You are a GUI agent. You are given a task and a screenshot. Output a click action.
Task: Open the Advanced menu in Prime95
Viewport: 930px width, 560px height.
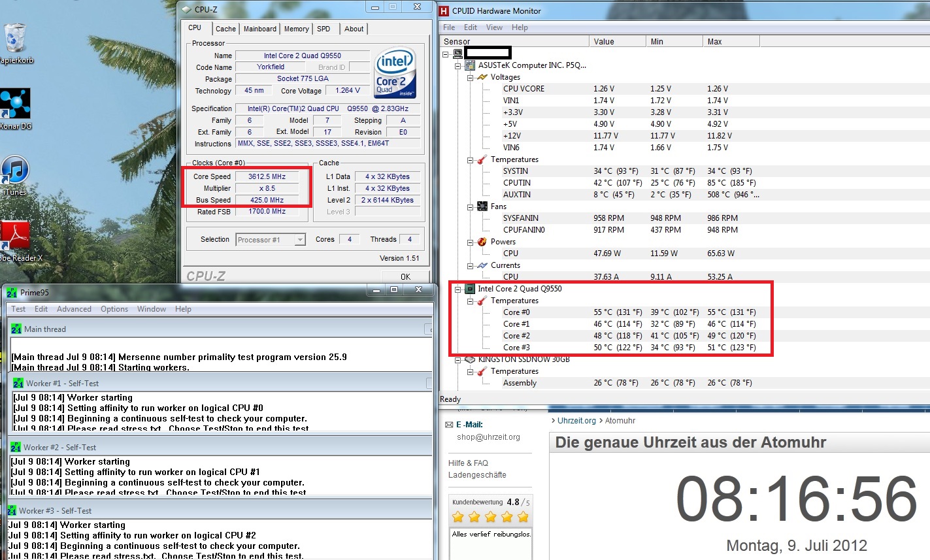coord(74,309)
